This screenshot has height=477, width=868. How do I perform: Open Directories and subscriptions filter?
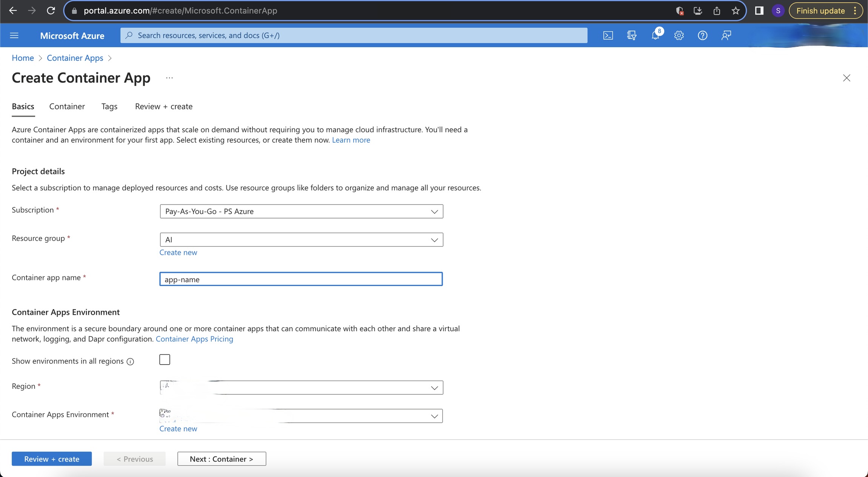[x=631, y=35]
